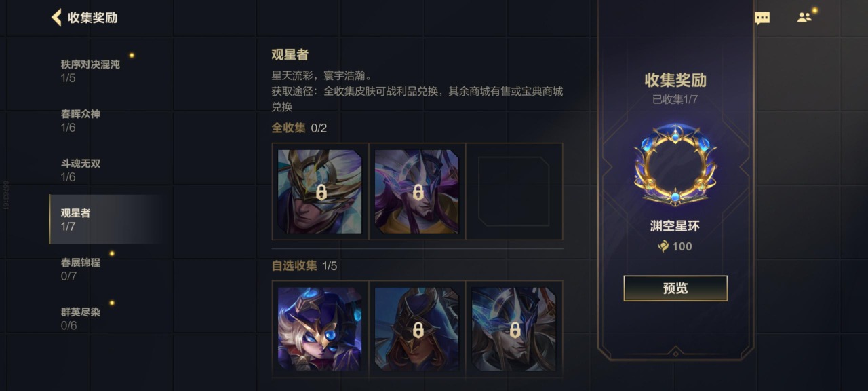Tap the first locked gold-masked skin thumbnail
Viewport: 868px width, 391px height.
(x=320, y=191)
